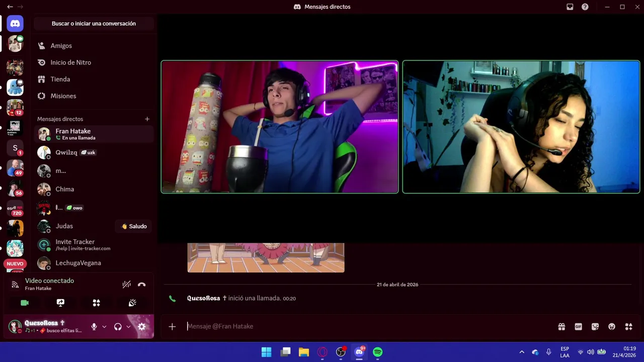644x362 pixels.
Task: Open Inicio de Nitro
Action: [x=94, y=62]
